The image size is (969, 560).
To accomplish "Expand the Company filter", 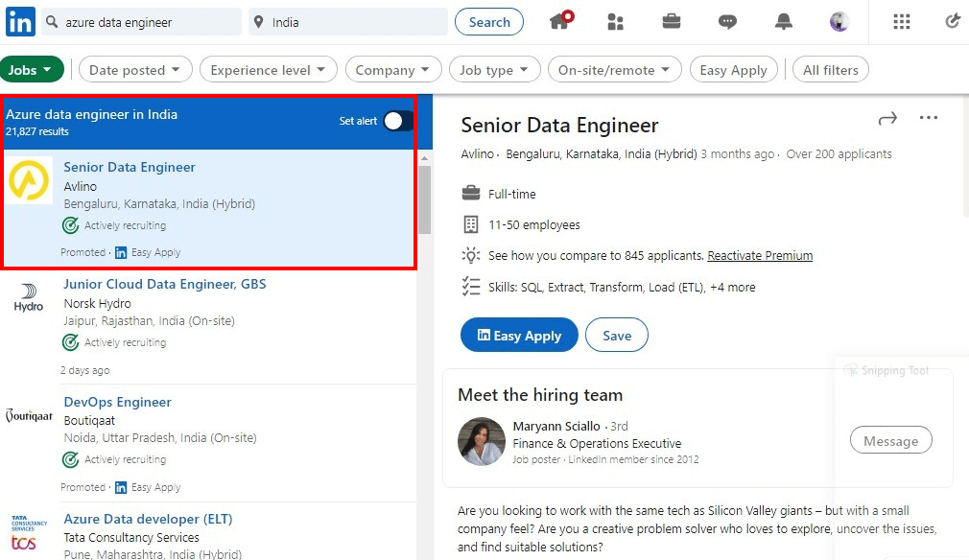I will 393,70.
